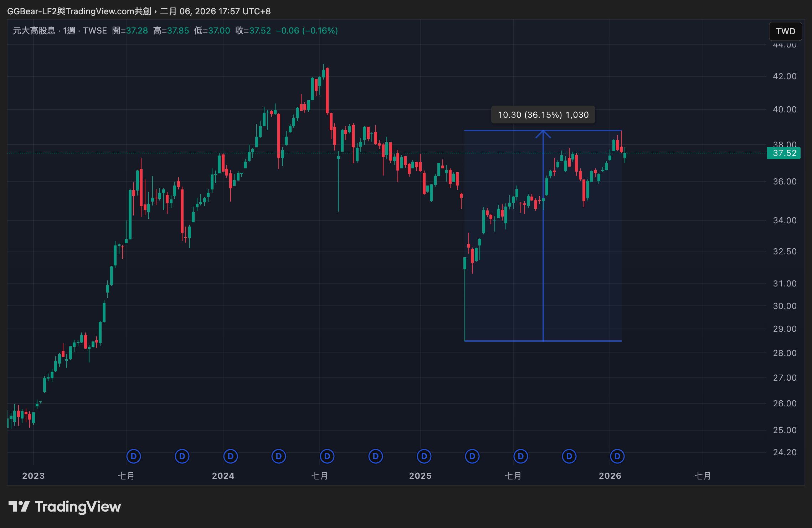The width and height of the screenshot is (812, 528).
Task: Click the 元大高股息 symbol name in the legend
Action: pos(34,31)
